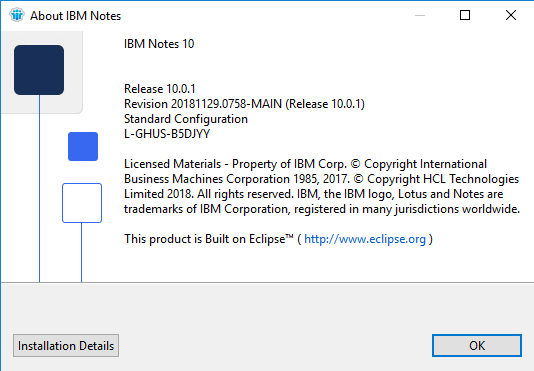The image size is (534, 371).
Task: Close the About IBM Notes dialog
Action: pos(511,15)
